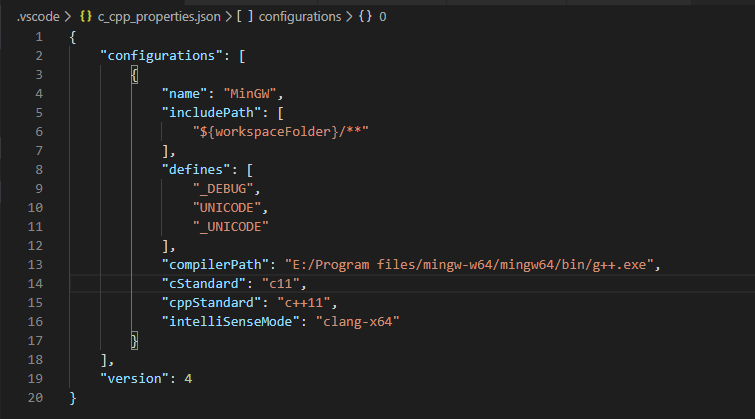Click the "c++11" value
755x419 pixels.
coord(304,303)
